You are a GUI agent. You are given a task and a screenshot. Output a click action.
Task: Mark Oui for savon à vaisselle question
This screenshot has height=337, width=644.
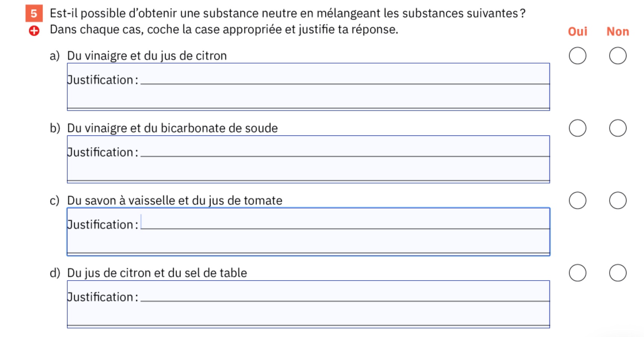click(577, 201)
